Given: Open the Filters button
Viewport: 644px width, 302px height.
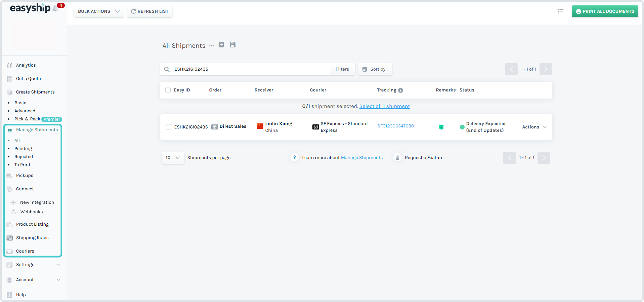Looking at the screenshot, I should click(342, 69).
